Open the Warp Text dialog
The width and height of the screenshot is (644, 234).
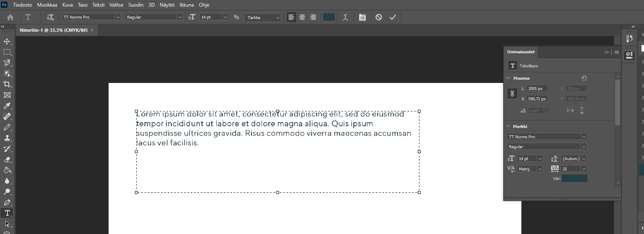(346, 17)
